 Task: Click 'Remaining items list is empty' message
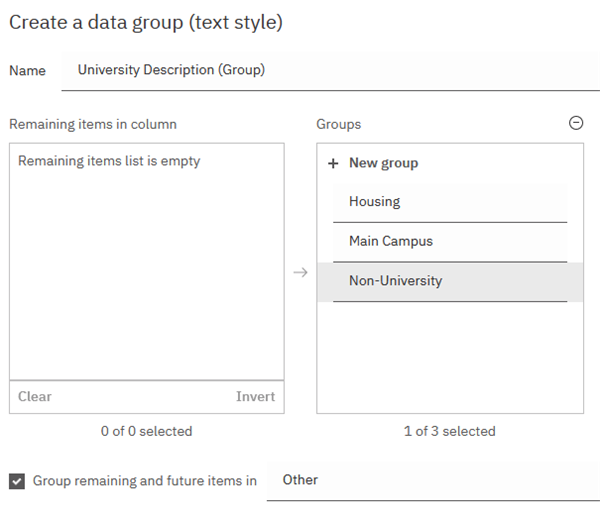tap(109, 161)
